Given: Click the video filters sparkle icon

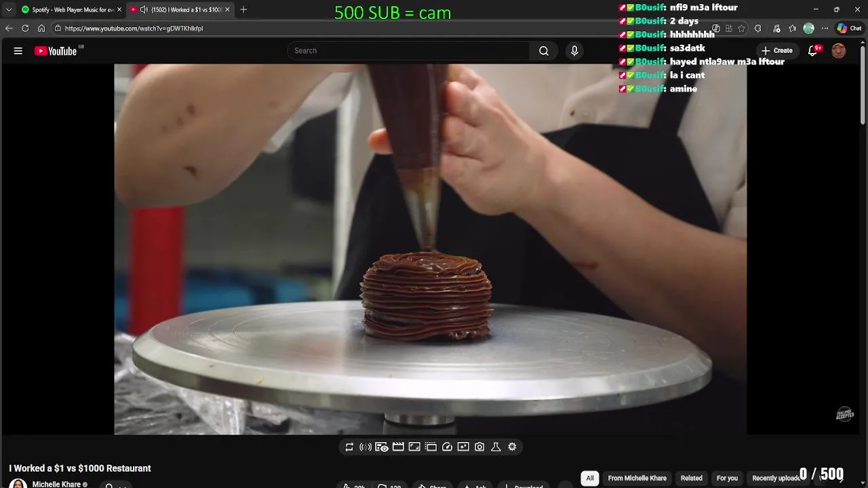Looking at the screenshot, I should [463, 447].
